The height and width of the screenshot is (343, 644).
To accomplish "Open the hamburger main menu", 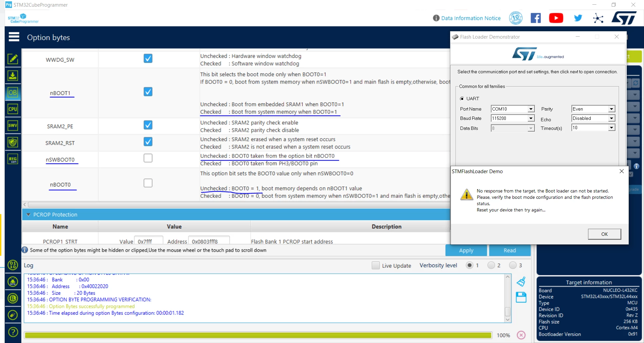I will click(x=14, y=37).
